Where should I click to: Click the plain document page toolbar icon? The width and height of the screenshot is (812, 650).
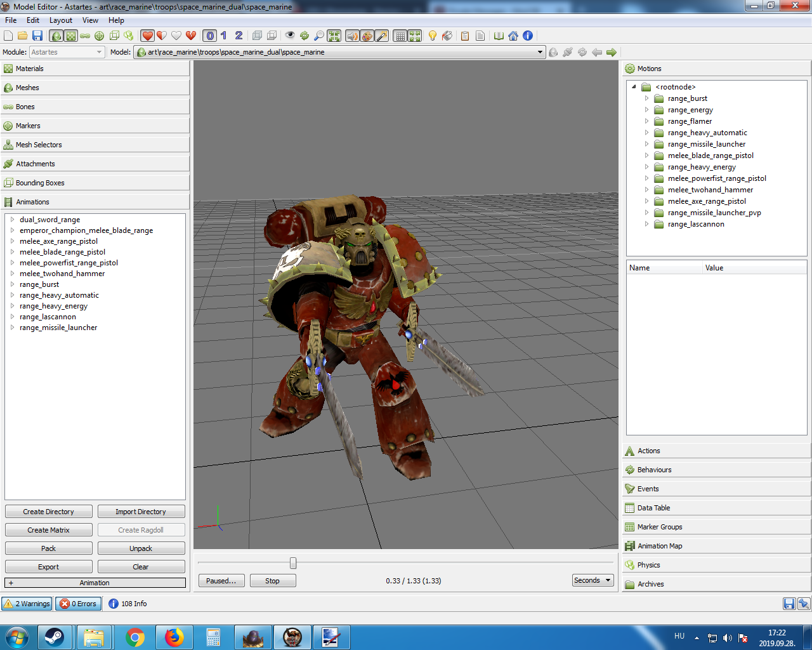tap(480, 36)
